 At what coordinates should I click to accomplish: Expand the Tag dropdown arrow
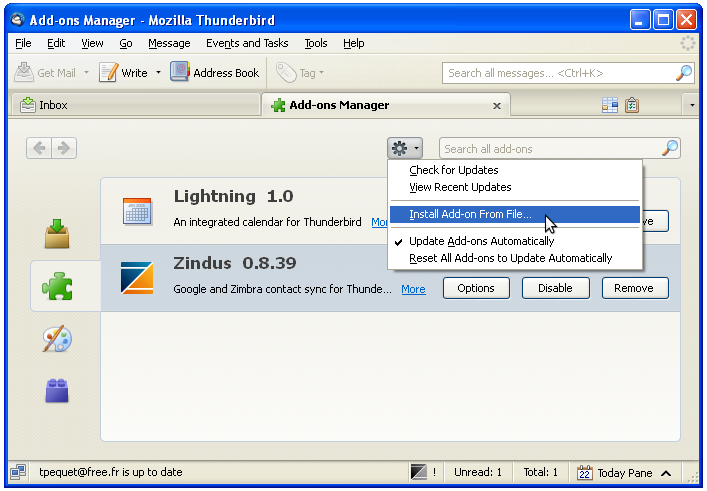pyautogui.click(x=321, y=72)
